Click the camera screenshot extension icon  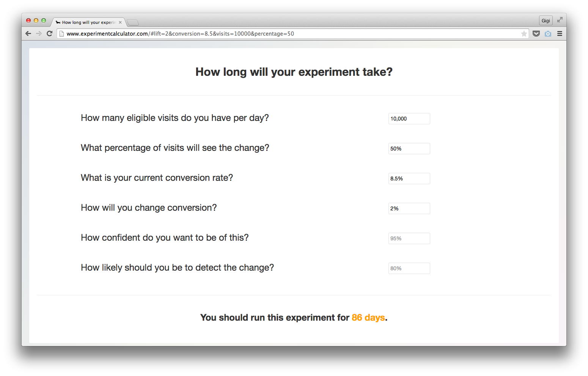[548, 34]
